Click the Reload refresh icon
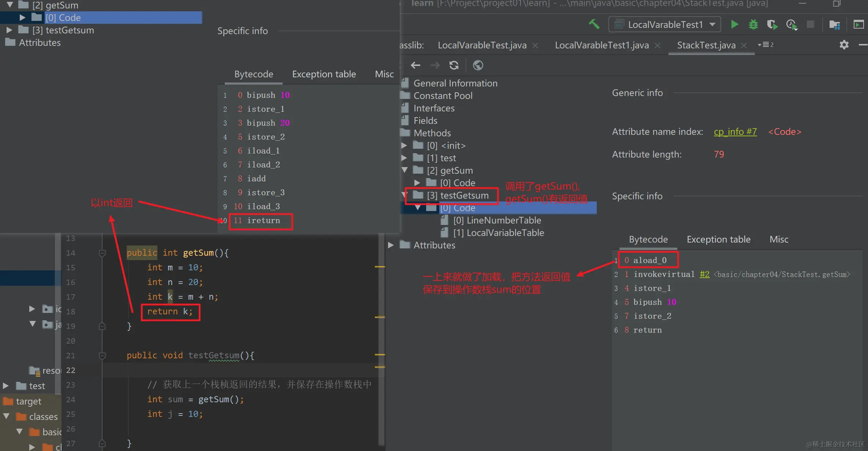Viewport: 868px width, 451px height. (454, 65)
